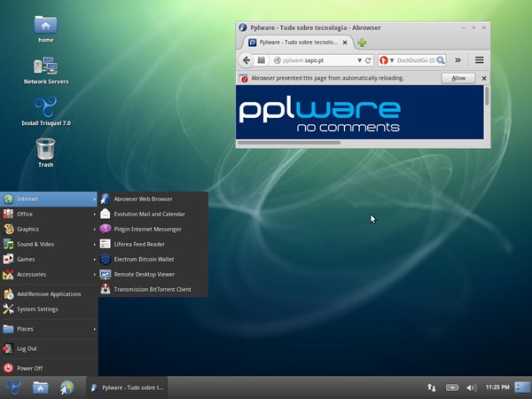Click Allow on the reload notification
The height and width of the screenshot is (399, 532).
458,78
